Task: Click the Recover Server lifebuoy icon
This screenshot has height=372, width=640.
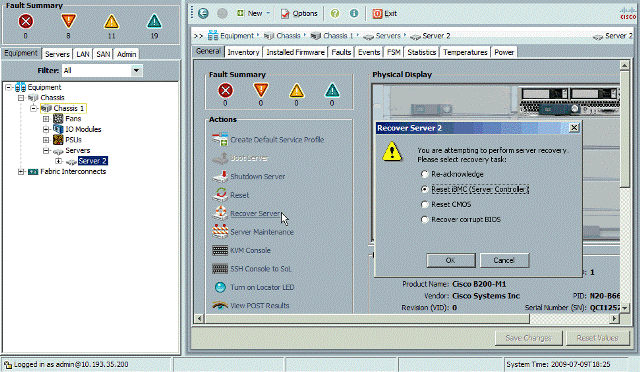Action: pos(220,213)
